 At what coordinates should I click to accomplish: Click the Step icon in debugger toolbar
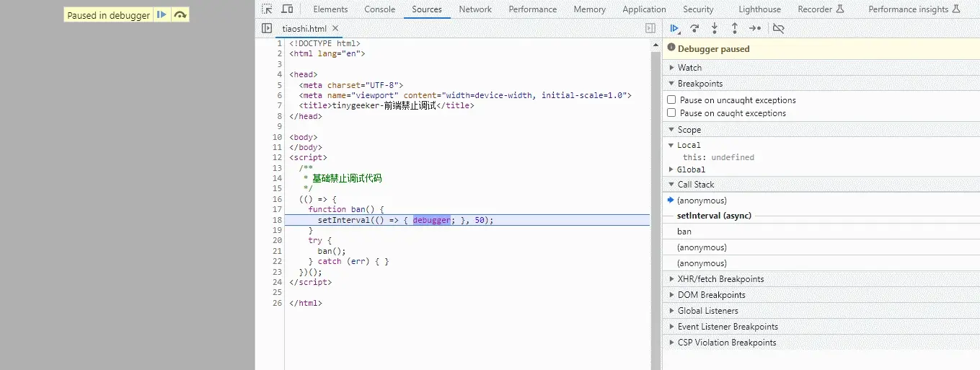click(754, 29)
